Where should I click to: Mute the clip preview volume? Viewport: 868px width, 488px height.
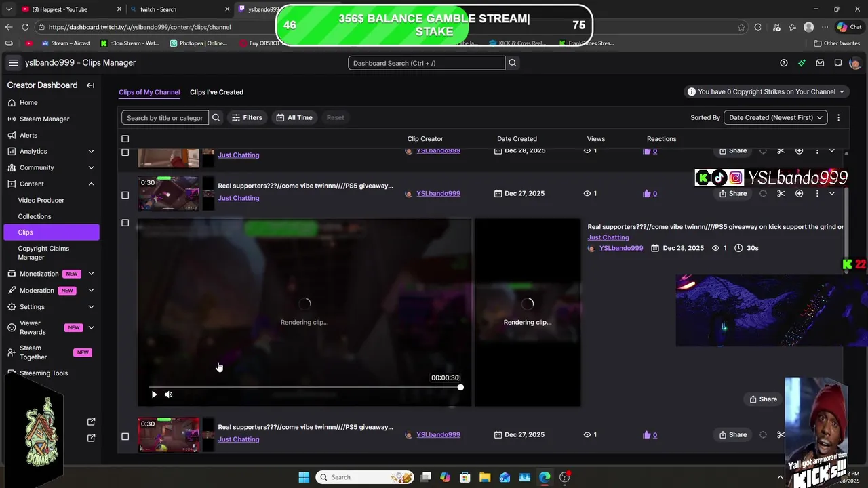coord(169,394)
